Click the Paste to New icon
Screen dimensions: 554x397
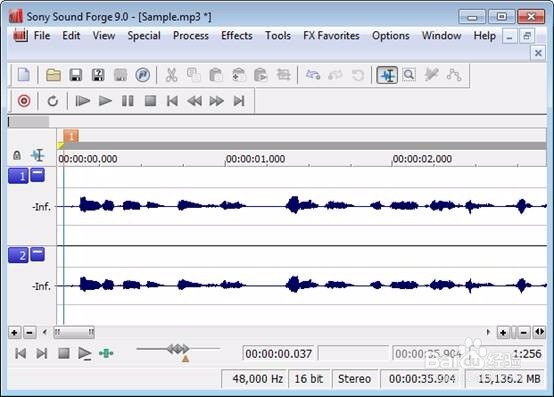(261, 75)
